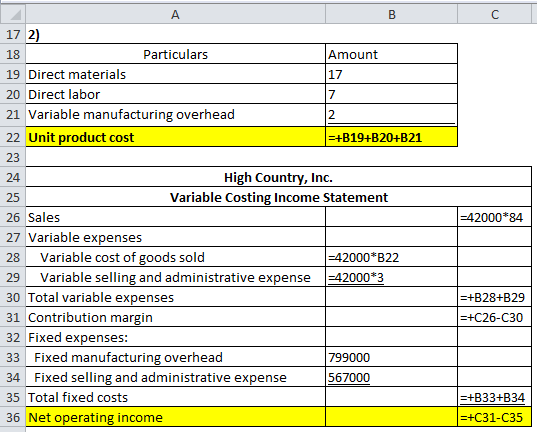Image resolution: width=537 pixels, height=432 pixels.
Task: Select 'Variable cost of goods sold' cell
Action: pyautogui.click(x=175, y=257)
